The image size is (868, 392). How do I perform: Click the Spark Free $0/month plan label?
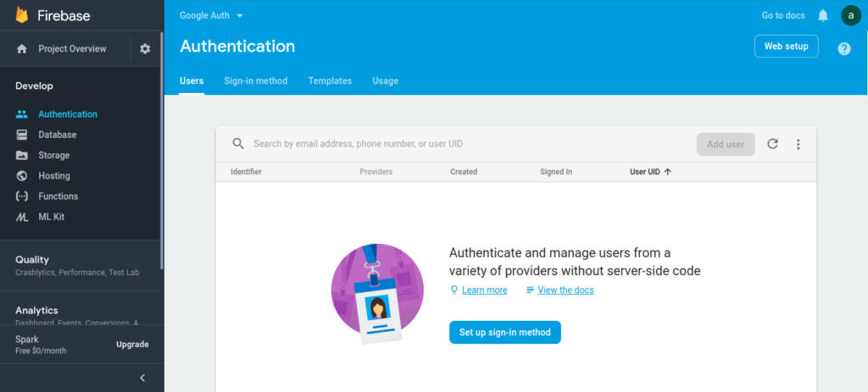coord(41,345)
